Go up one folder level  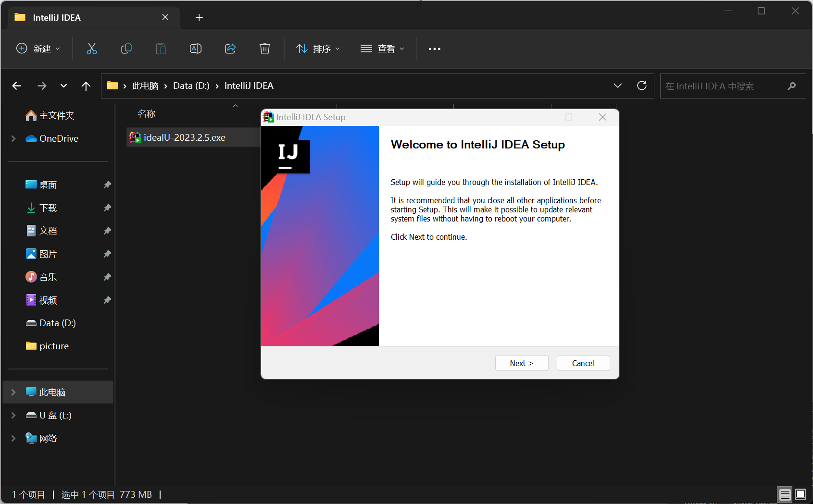[x=86, y=86]
